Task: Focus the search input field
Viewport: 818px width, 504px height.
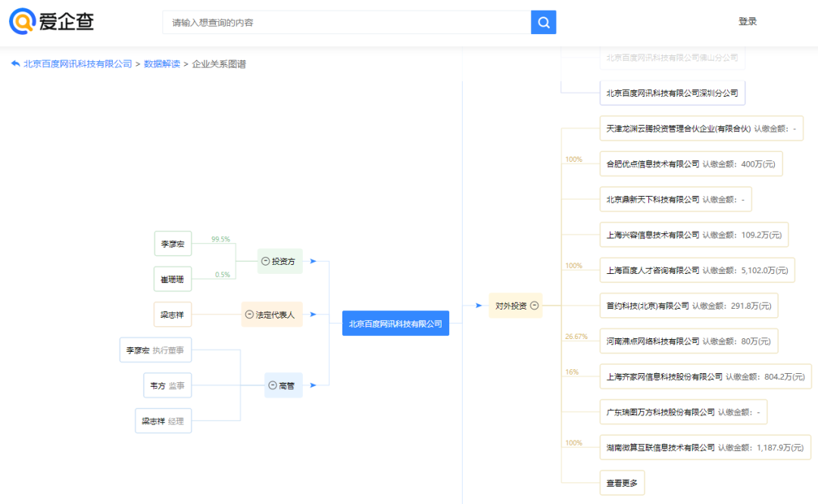Action: point(346,23)
